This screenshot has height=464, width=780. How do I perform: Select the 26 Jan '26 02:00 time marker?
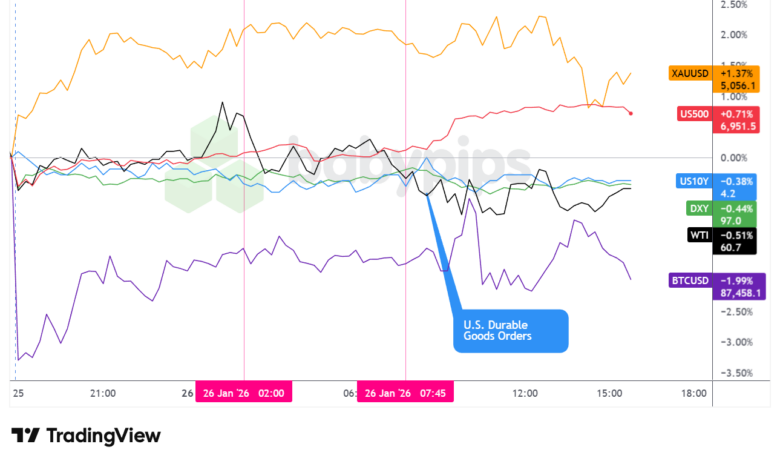pos(245,393)
